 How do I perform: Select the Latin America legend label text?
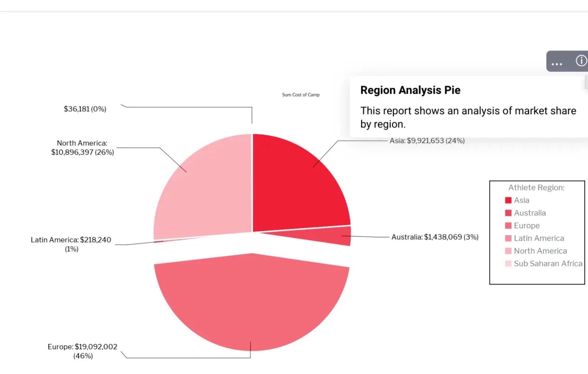539,238
